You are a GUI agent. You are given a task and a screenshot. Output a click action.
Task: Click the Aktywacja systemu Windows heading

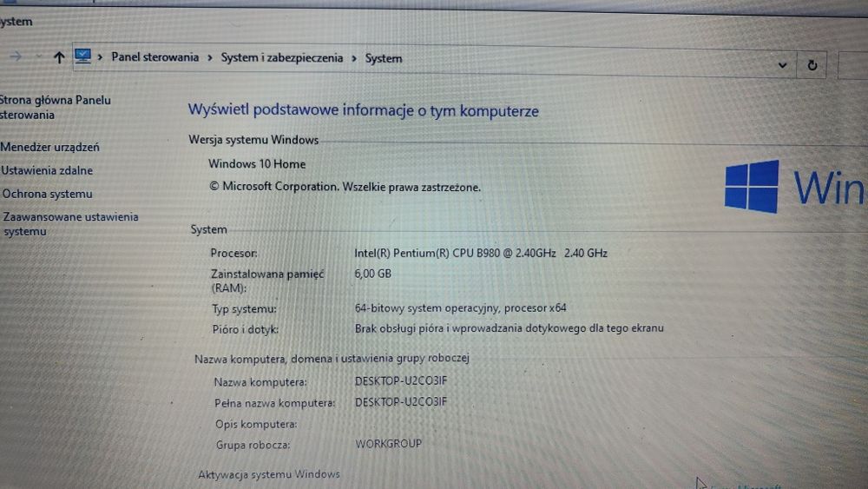point(269,474)
